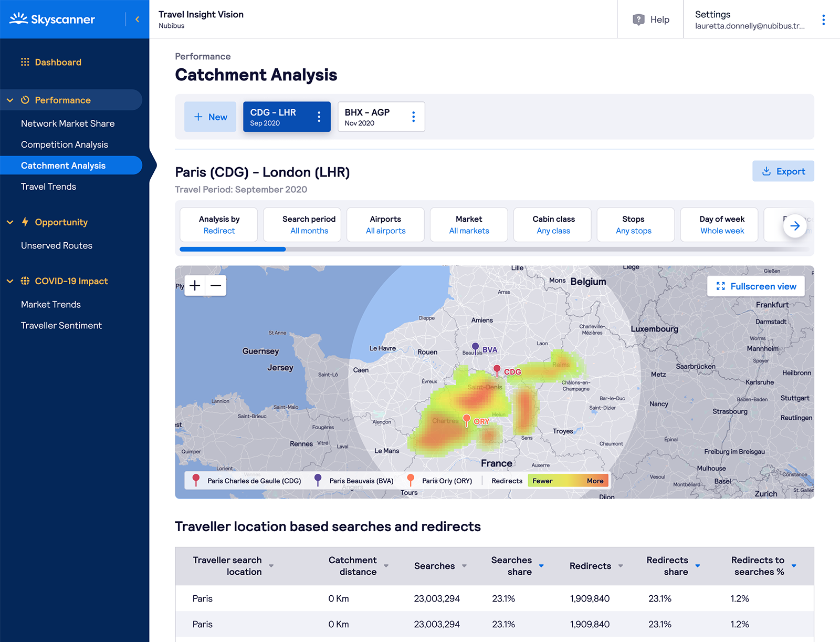
Task: Sort by Catchment distance column
Action: tap(386, 566)
